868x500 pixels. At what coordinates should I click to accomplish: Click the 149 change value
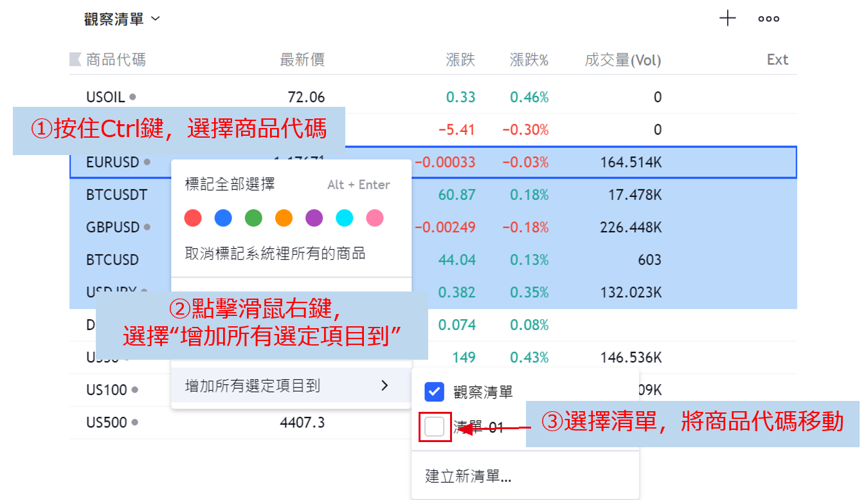(464, 358)
